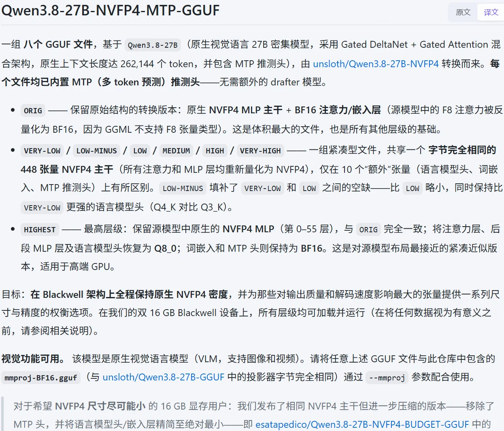Click the bold heading 视觉功能可用。
This screenshot has height=431, width=504.
[x=33, y=359]
